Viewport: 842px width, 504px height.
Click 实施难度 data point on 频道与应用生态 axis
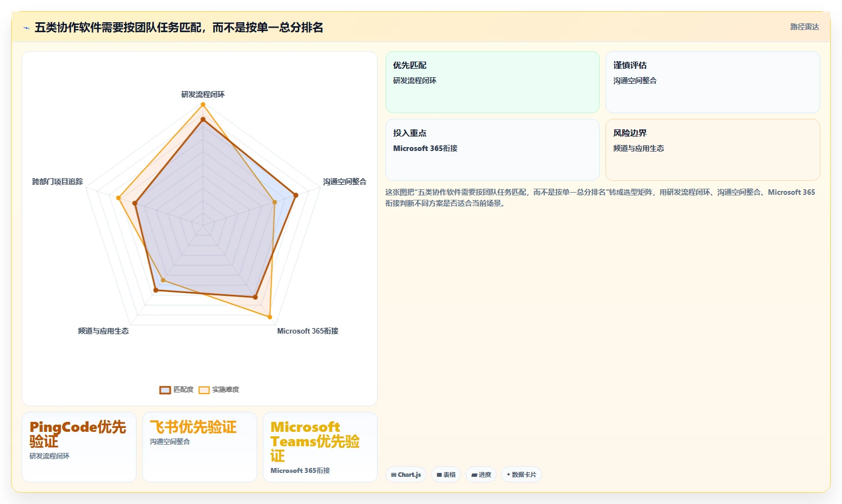click(x=163, y=280)
